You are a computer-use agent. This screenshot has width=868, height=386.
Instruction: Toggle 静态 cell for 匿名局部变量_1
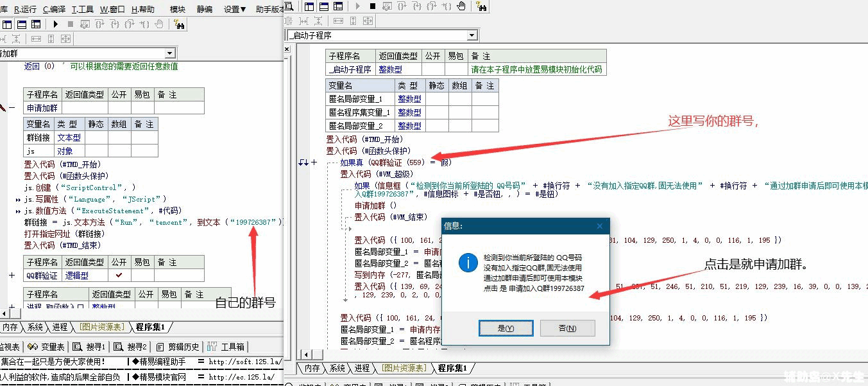click(x=437, y=99)
